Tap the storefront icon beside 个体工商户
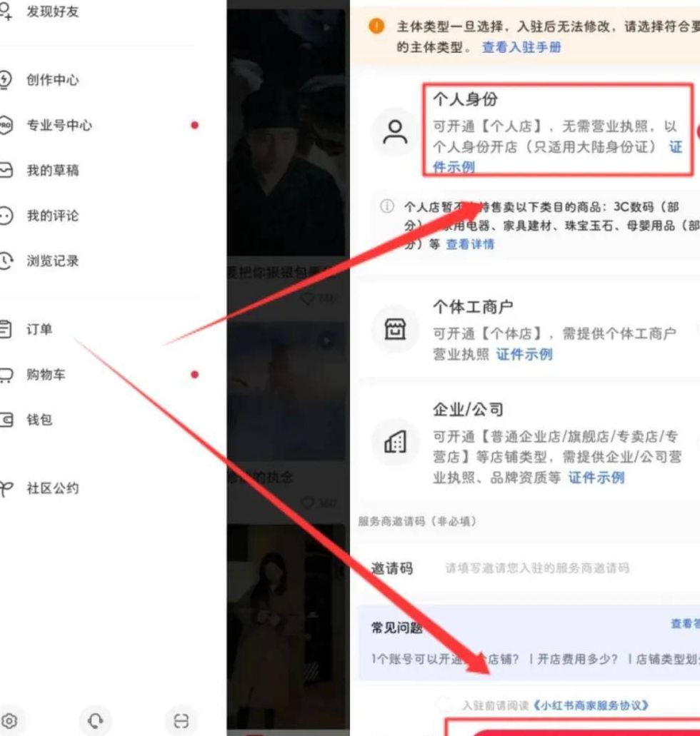 coord(394,330)
